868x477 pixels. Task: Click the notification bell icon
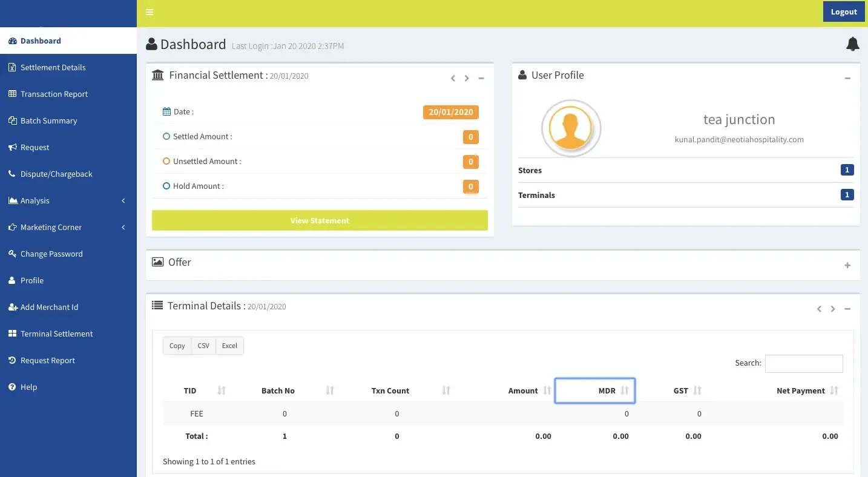(852, 44)
